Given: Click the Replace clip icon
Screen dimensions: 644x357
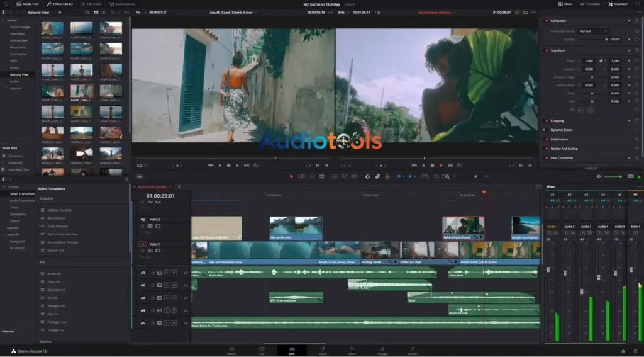Looking at the screenshot, I should click(355, 176).
